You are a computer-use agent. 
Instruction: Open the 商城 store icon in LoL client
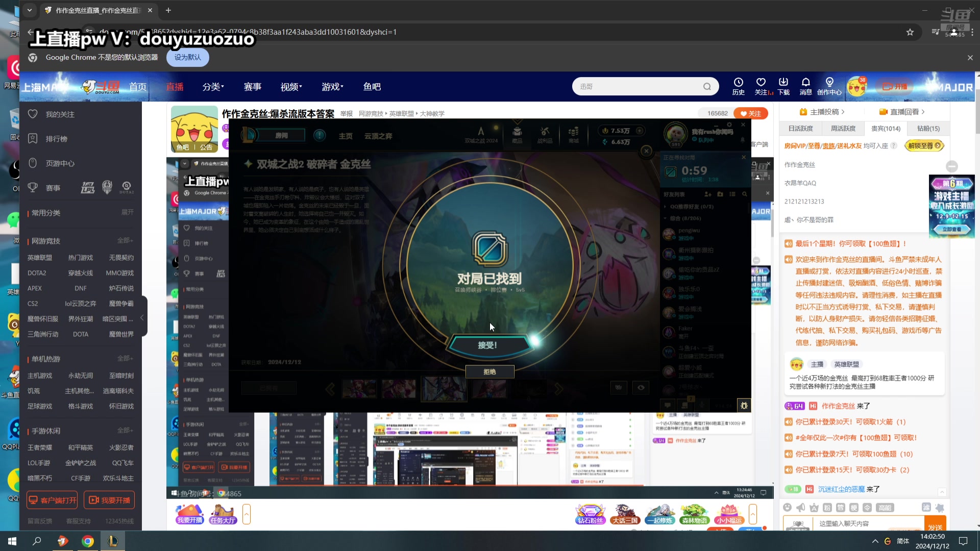click(x=574, y=135)
